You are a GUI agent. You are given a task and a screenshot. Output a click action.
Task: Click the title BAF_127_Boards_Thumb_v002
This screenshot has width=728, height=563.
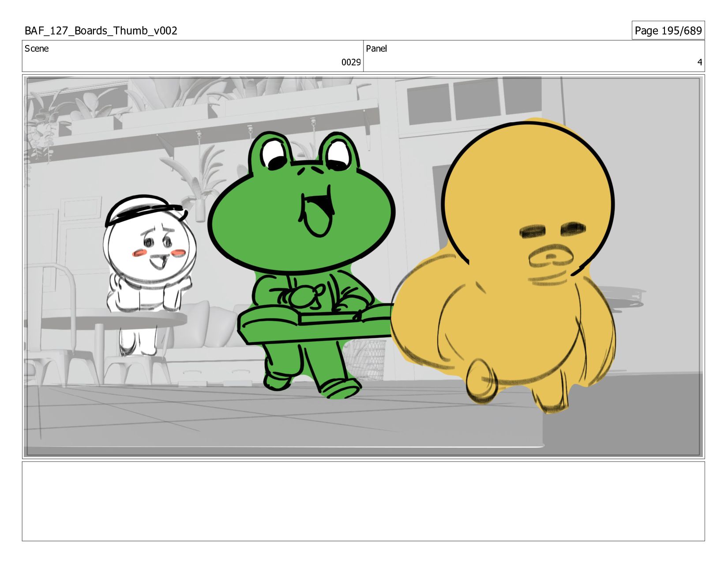coord(101,30)
